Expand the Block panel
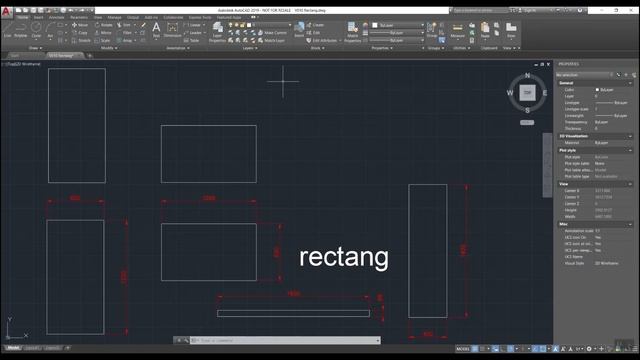640x360 pixels. (318, 48)
